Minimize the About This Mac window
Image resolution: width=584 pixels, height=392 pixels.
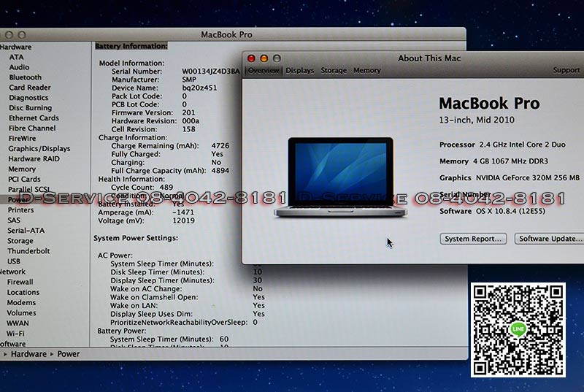264,58
